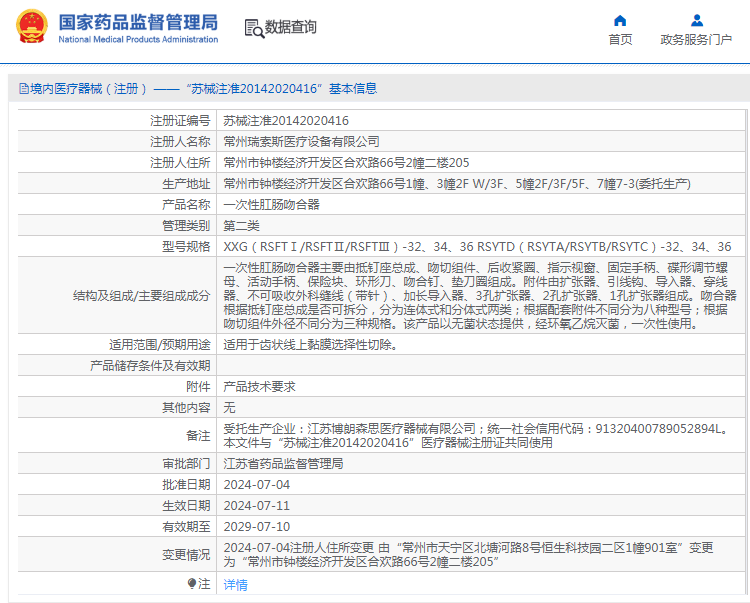Click the 首页 home icon
750x603 pixels.
point(620,21)
